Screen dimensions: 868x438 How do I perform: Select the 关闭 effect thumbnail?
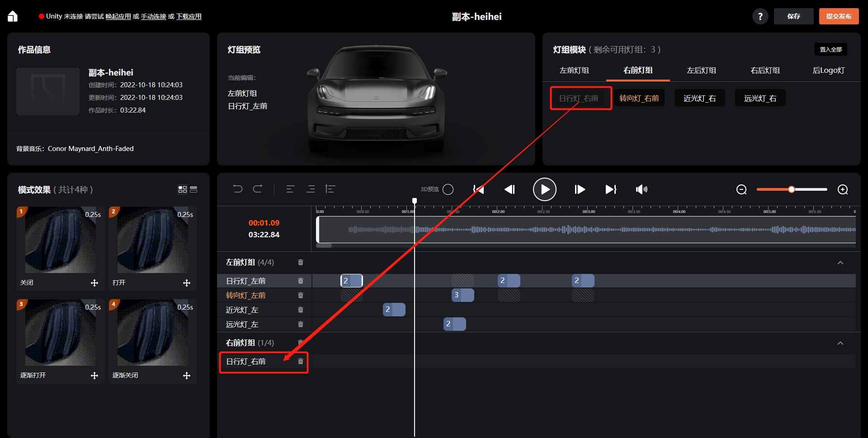[x=61, y=240]
